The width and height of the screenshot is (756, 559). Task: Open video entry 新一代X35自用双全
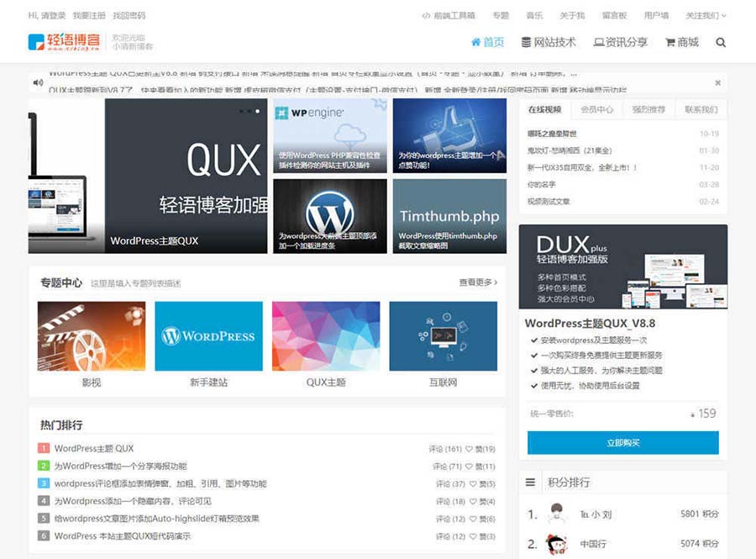[x=582, y=167]
